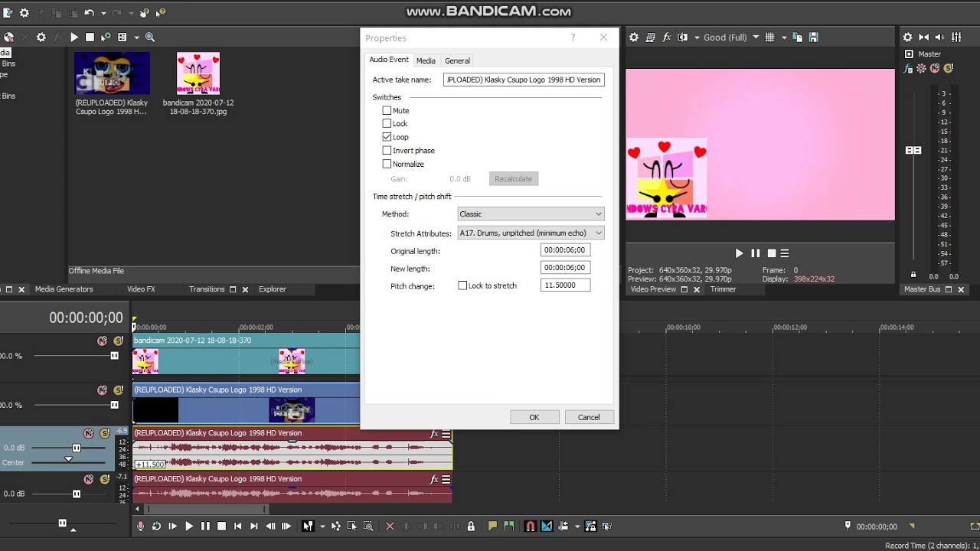This screenshot has height=551, width=980.
Task: Click the Downmix output icon in Master Bus
Action: pos(923,37)
